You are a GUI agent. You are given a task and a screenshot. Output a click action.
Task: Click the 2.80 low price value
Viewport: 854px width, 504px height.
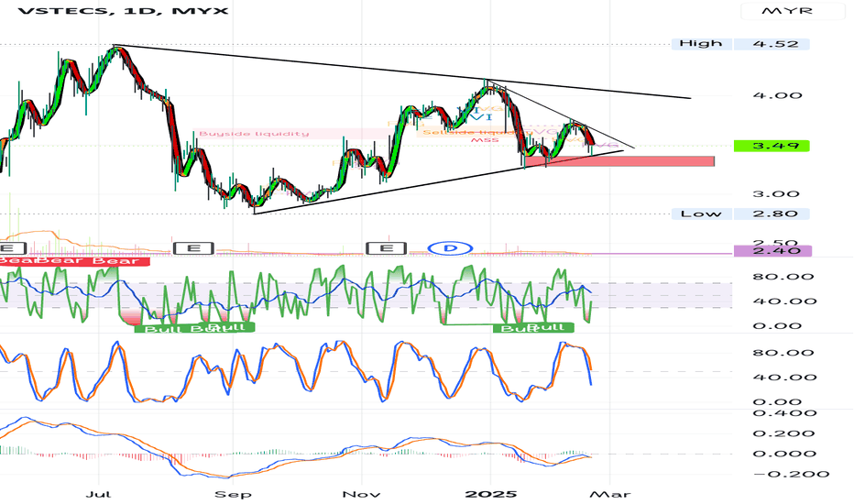pos(772,214)
